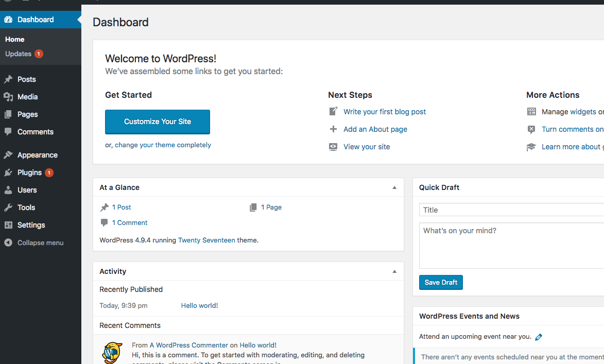The width and height of the screenshot is (604, 364).
Task: Click the graduation cap Learn more icon
Action: [x=531, y=147]
